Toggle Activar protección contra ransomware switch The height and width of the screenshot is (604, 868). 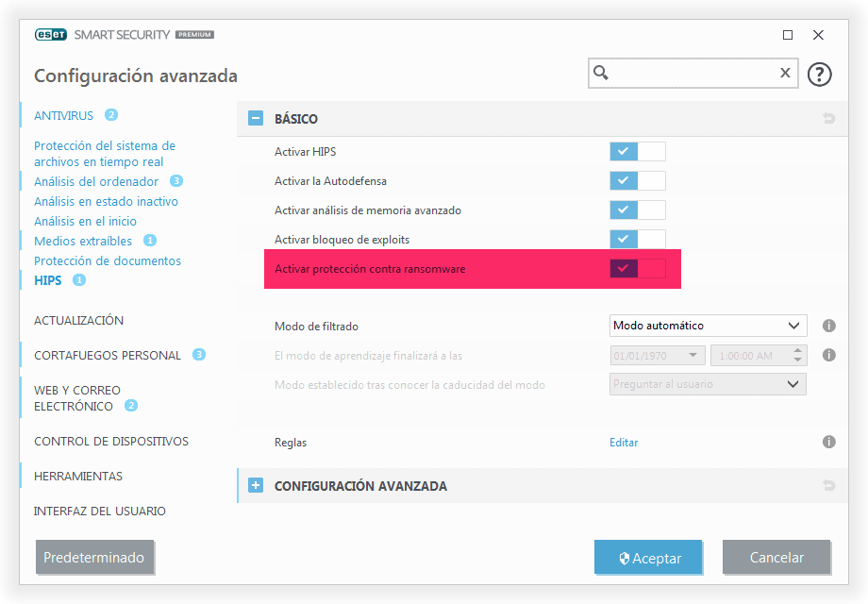[638, 269]
